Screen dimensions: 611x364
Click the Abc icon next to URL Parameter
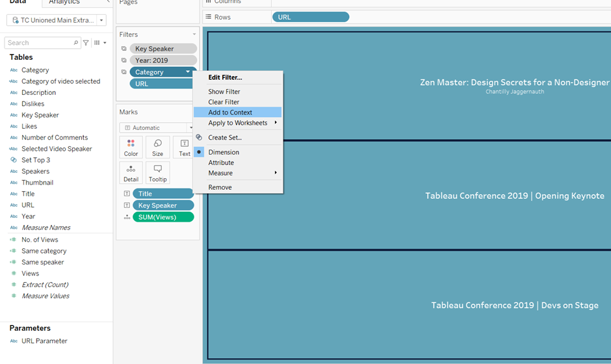14,341
